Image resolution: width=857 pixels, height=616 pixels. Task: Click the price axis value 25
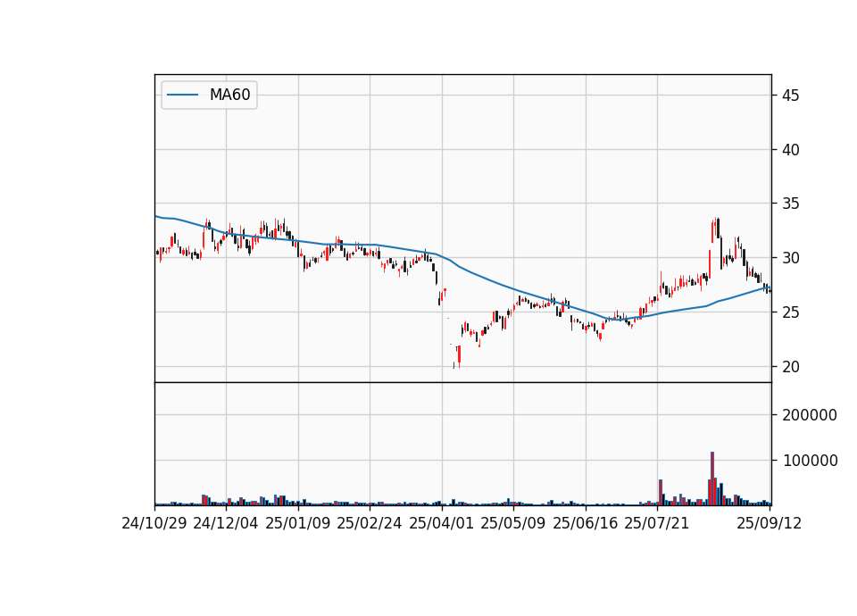[790, 312]
